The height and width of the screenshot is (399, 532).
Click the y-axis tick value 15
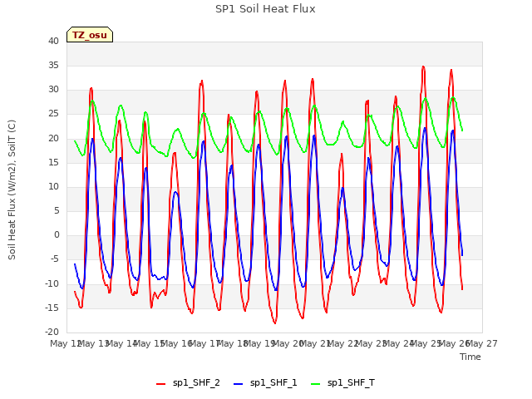[53, 162]
